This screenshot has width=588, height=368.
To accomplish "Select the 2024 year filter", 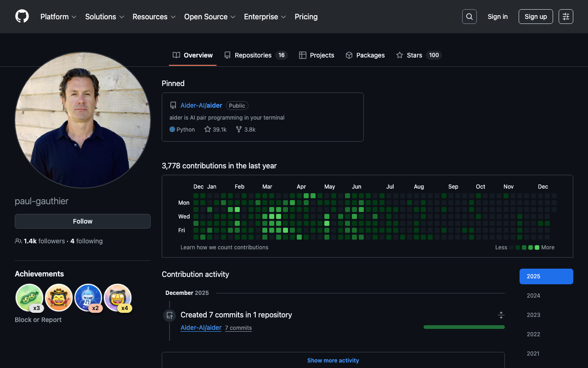I will pos(533,296).
